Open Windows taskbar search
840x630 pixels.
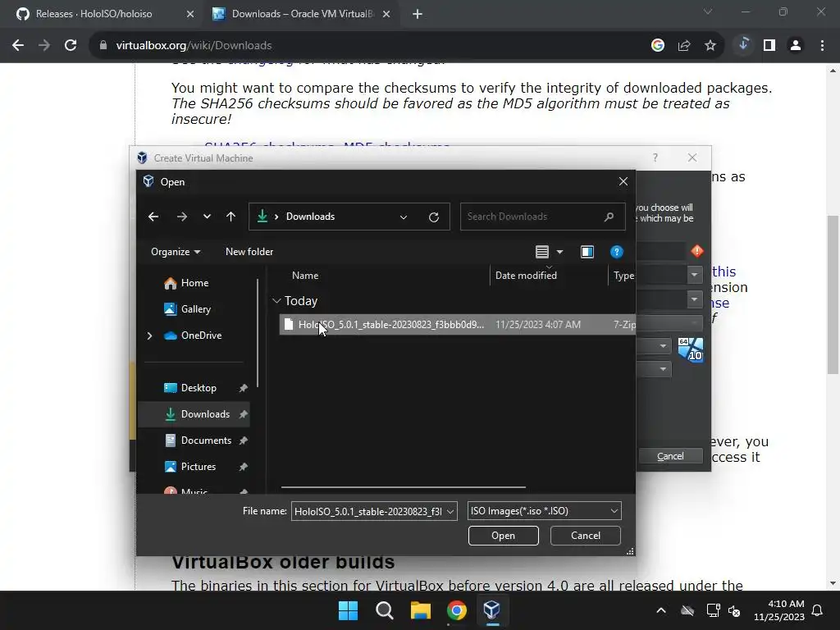click(x=385, y=610)
